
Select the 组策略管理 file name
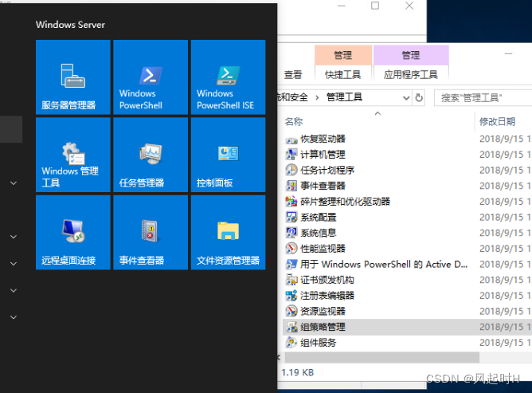click(323, 327)
